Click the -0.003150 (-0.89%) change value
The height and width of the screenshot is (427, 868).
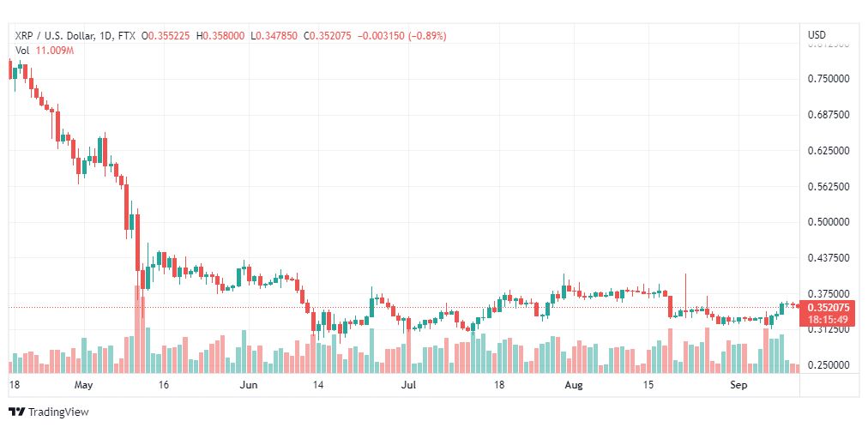(401, 35)
